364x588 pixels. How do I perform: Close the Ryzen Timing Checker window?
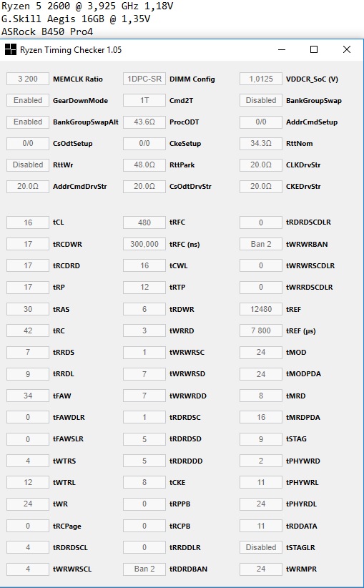point(347,49)
